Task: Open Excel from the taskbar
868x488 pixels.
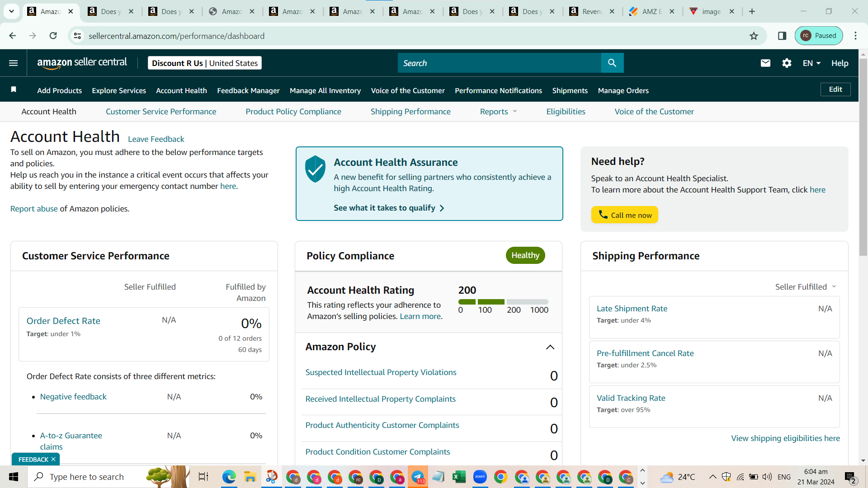Action: pyautogui.click(x=459, y=477)
